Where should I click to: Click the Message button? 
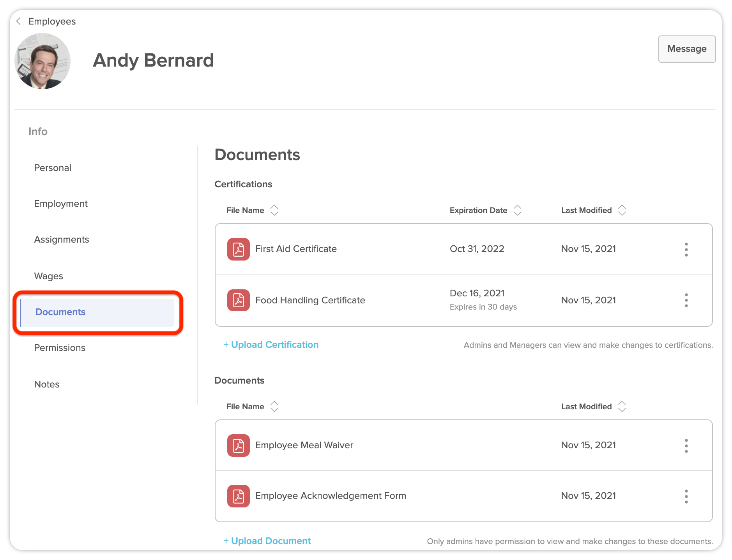(687, 49)
